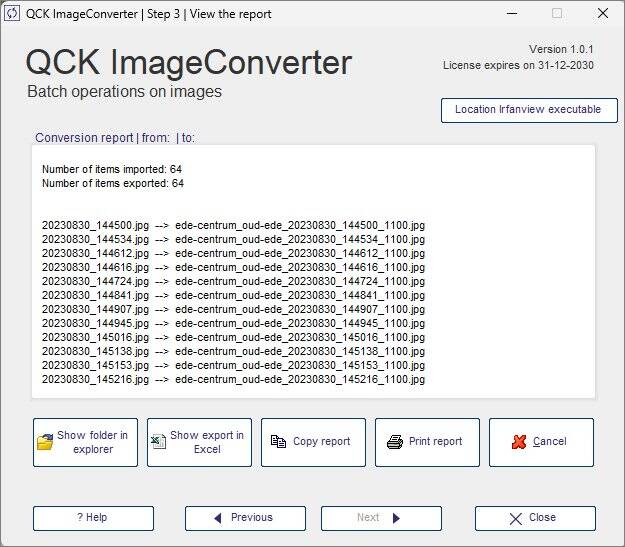Minimize the ImageConverter window
Image resolution: width=625 pixels, height=547 pixels.
pyautogui.click(x=512, y=14)
